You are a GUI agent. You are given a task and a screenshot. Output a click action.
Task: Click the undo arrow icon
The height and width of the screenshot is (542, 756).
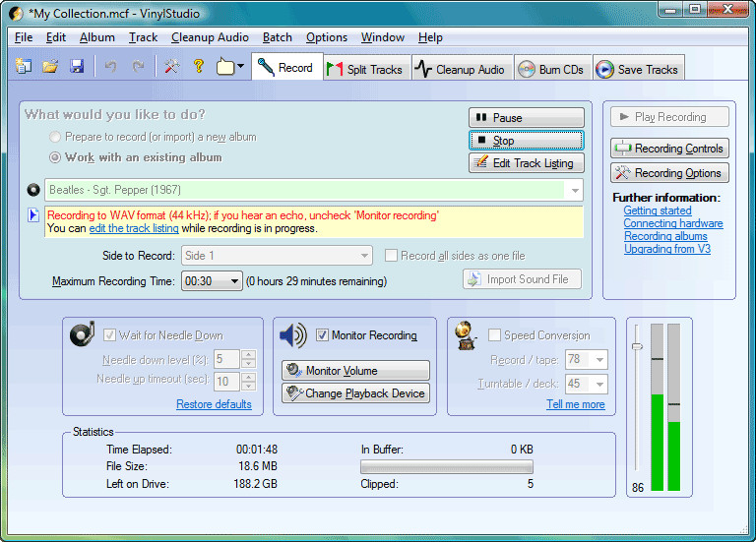111,66
